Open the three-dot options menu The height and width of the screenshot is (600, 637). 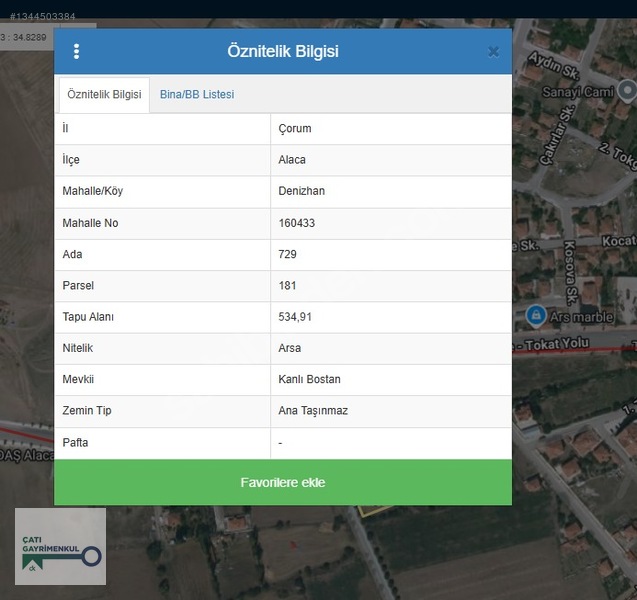coord(76,52)
